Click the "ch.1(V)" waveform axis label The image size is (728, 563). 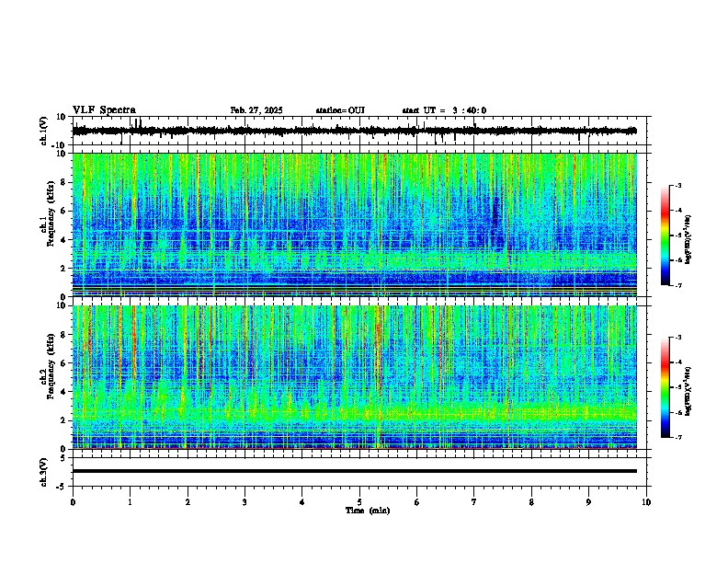44,131
